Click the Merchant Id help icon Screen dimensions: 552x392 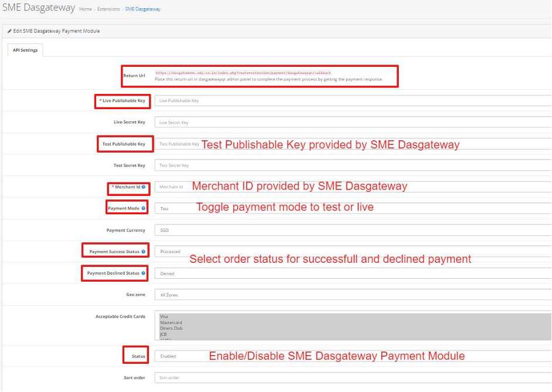143,187
